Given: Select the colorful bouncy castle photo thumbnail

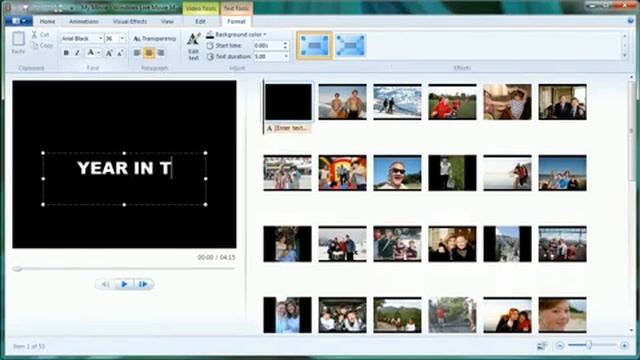Looking at the screenshot, I should (342, 173).
